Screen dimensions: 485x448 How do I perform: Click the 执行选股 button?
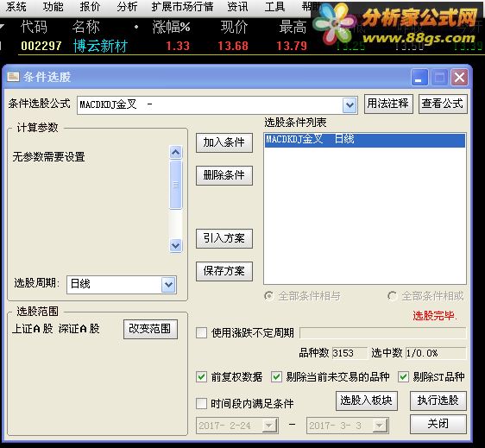[438, 401]
